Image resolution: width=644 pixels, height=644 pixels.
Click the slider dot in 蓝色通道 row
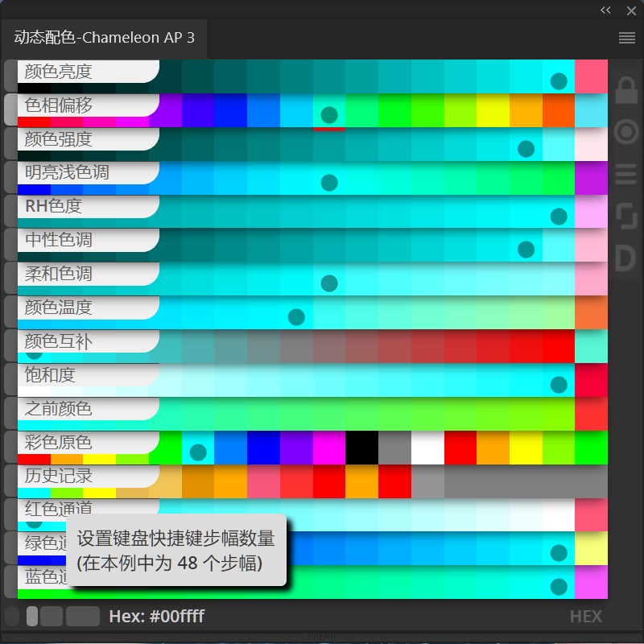[x=559, y=587]
